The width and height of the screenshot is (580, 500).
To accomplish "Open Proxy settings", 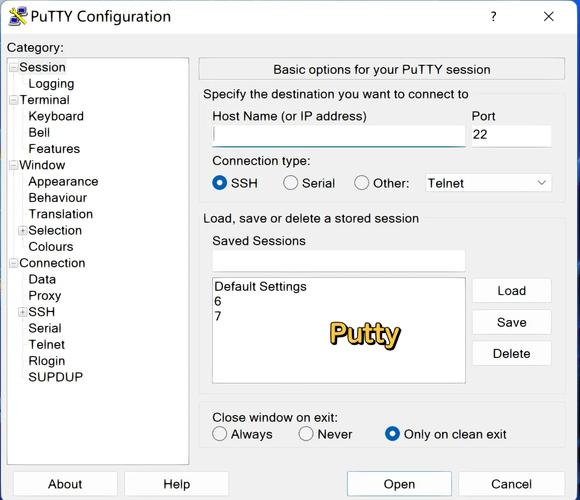I will pos(45,295).
